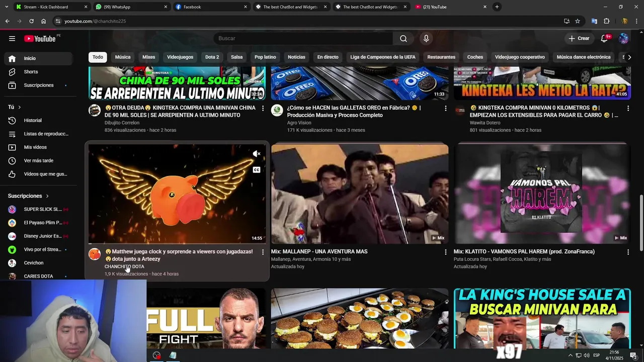Select the Música filter chip
This screenshot has height=362, width=644.
click(123, 57)
